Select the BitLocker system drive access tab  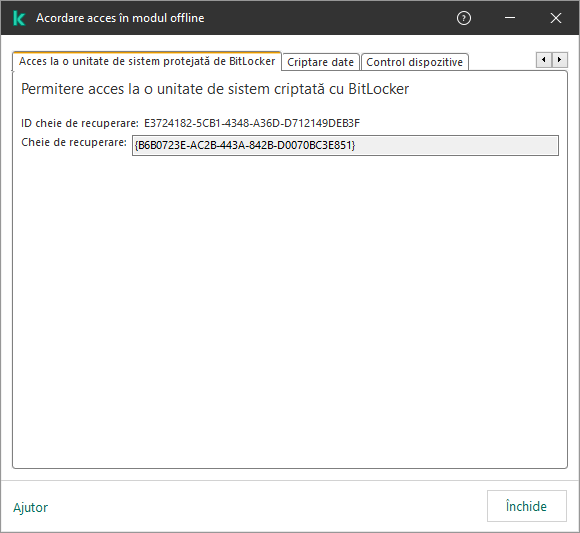point(147,61)
